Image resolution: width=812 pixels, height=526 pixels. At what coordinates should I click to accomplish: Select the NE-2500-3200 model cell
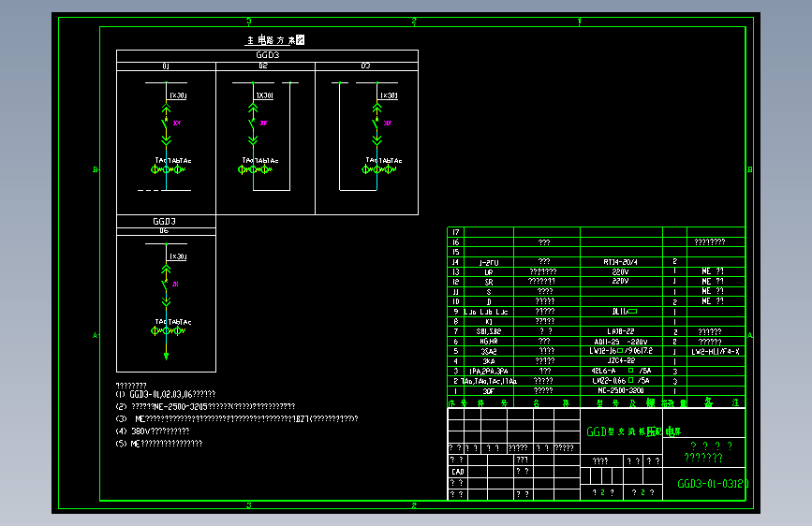[621, 391]
